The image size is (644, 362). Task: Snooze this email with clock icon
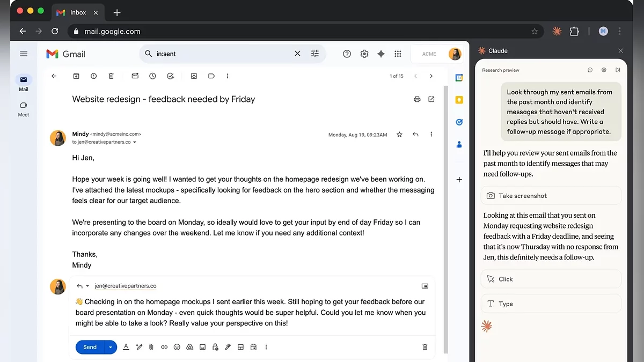pos(152,76)
